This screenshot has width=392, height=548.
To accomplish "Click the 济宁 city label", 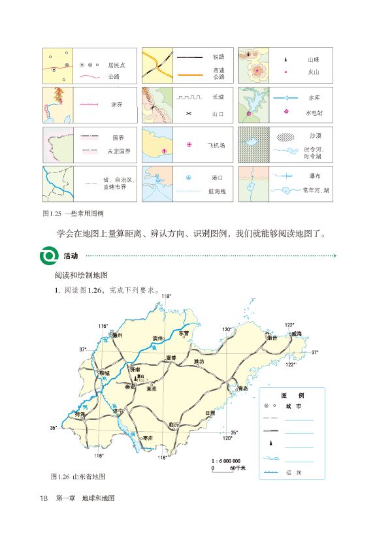I will tap(118, 411).
